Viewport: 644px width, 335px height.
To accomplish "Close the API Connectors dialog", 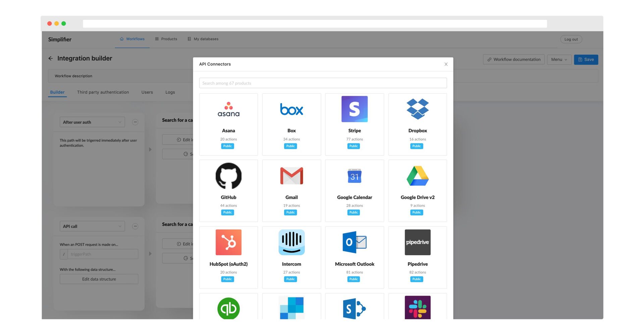I will point(446,64).
